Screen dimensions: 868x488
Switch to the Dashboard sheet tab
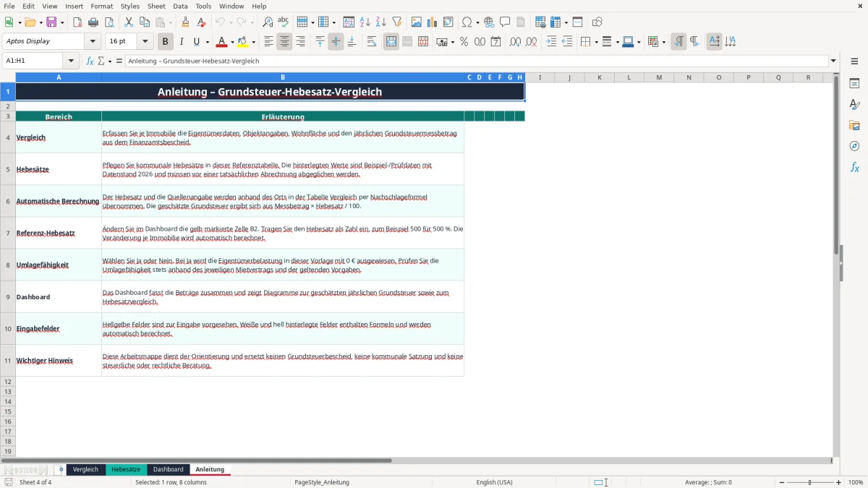coord(168,469)
